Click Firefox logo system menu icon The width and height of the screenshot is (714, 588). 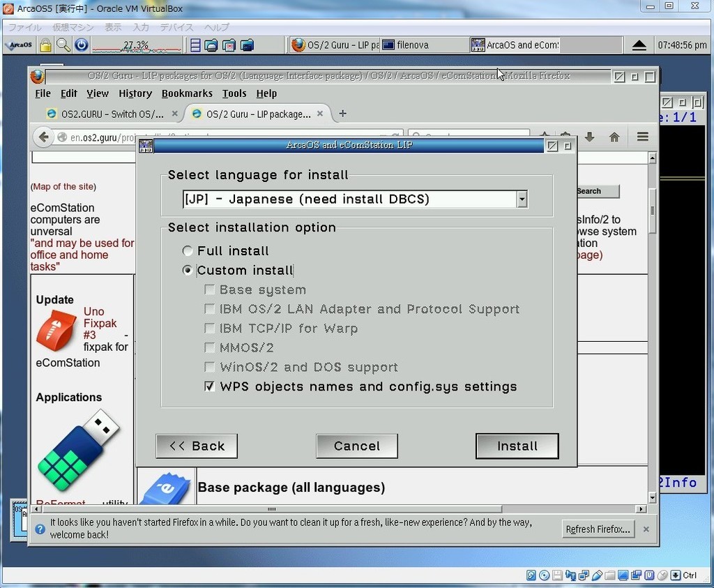37,76
